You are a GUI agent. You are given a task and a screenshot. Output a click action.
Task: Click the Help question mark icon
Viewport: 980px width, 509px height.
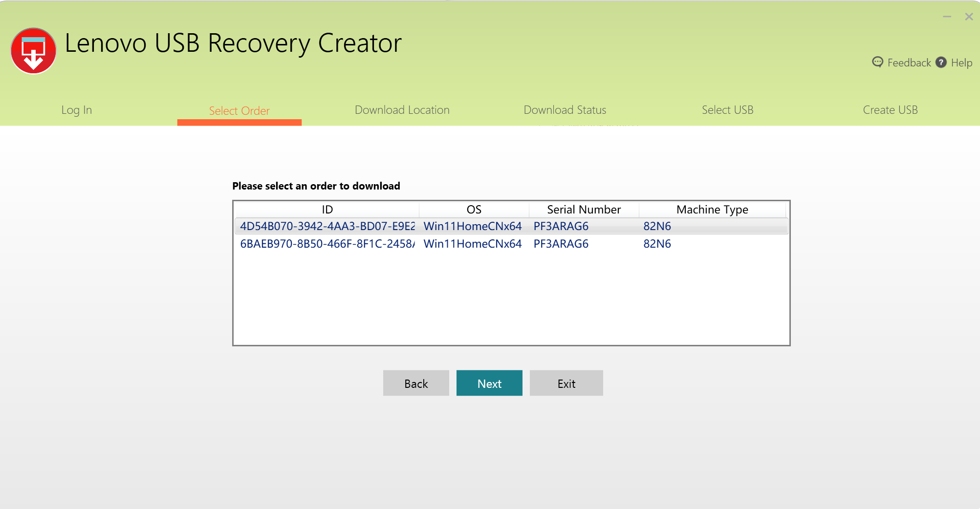pos(941,63)
